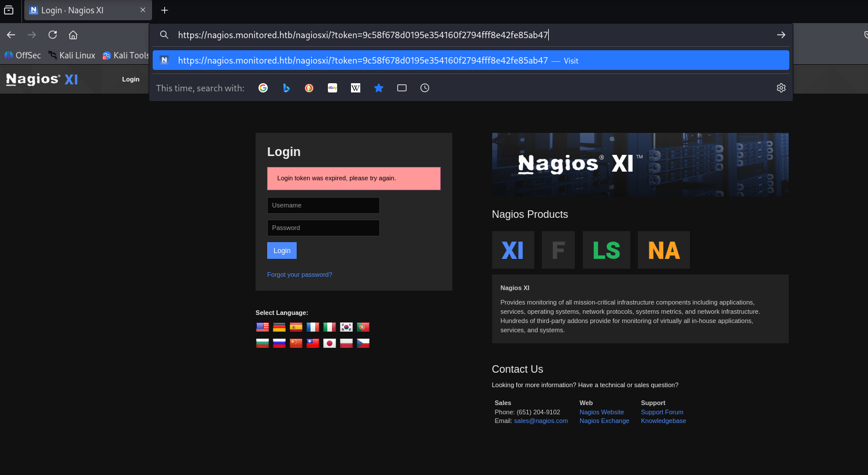Click the 'Nagios Products' heading
This screenshot has height=475, width=868.
[x=530, y=214]
